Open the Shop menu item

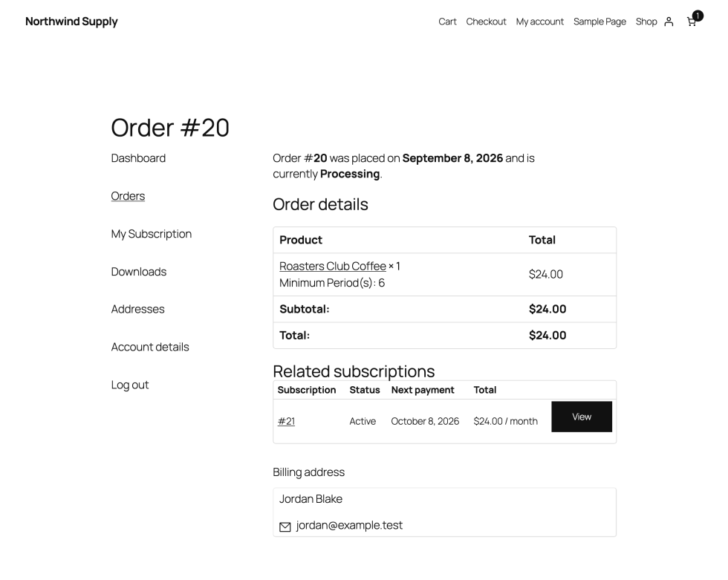pos(646,22)
